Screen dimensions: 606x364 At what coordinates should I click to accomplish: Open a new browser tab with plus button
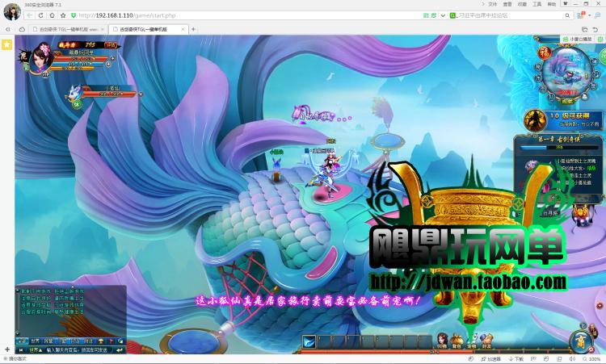pyautogui.click(x=194, y=29)
